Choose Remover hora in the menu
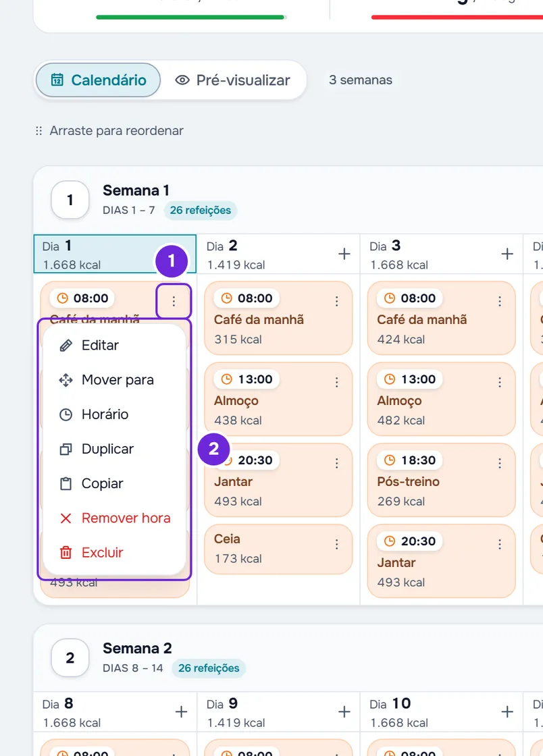543x756 pixels. (114, 518)
